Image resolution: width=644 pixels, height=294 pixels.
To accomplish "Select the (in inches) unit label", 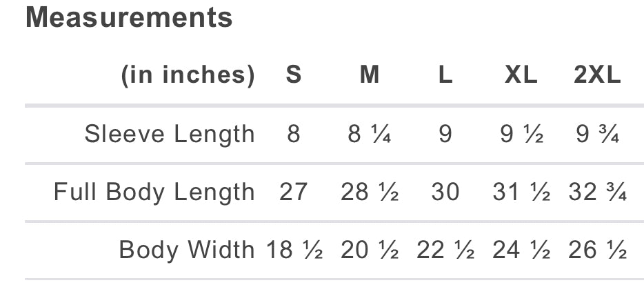I will pyautogui.click(x=188, y=76).
